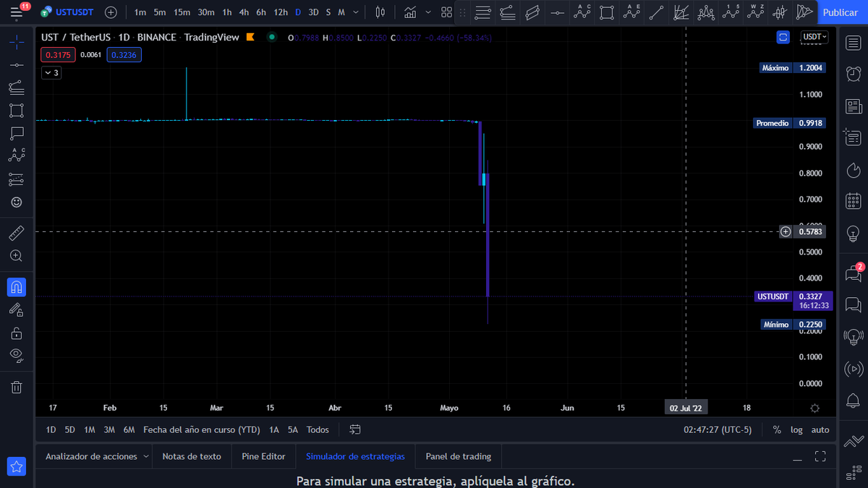Open the USDT currency dropdown
Image resolution: width=868 pixels, height=488 pixels.
tap(815, 37)
